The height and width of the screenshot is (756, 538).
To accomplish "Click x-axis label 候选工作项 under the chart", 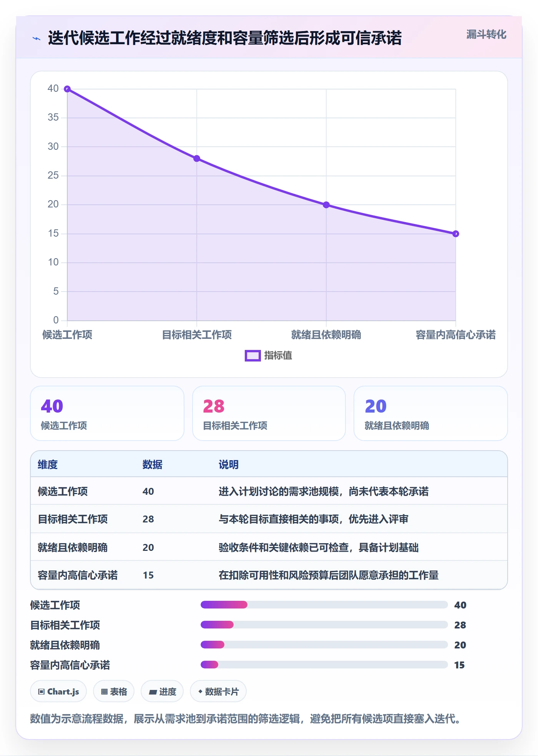I will click(67, 335).
